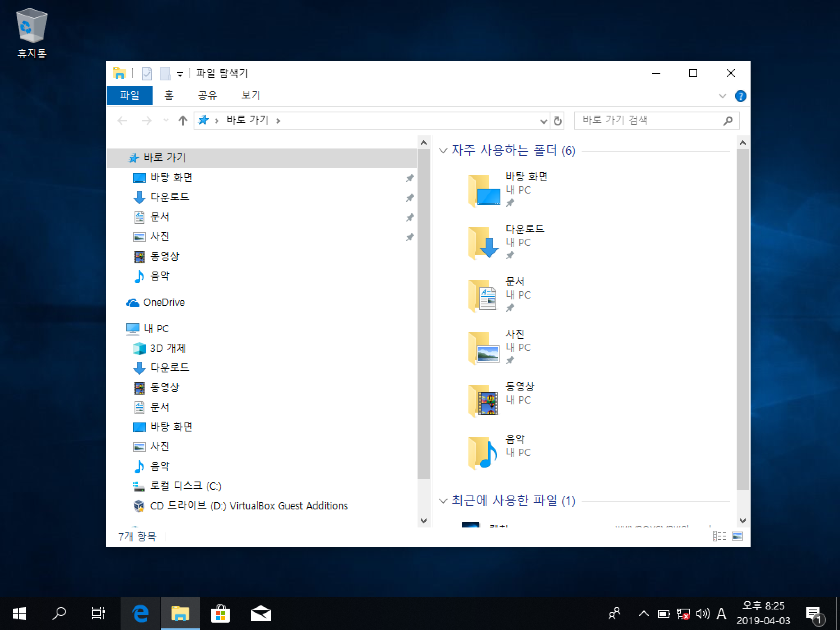
Task: Select 로컬 디스크 (C:) in navigation pane
Action: click(185, 486)
